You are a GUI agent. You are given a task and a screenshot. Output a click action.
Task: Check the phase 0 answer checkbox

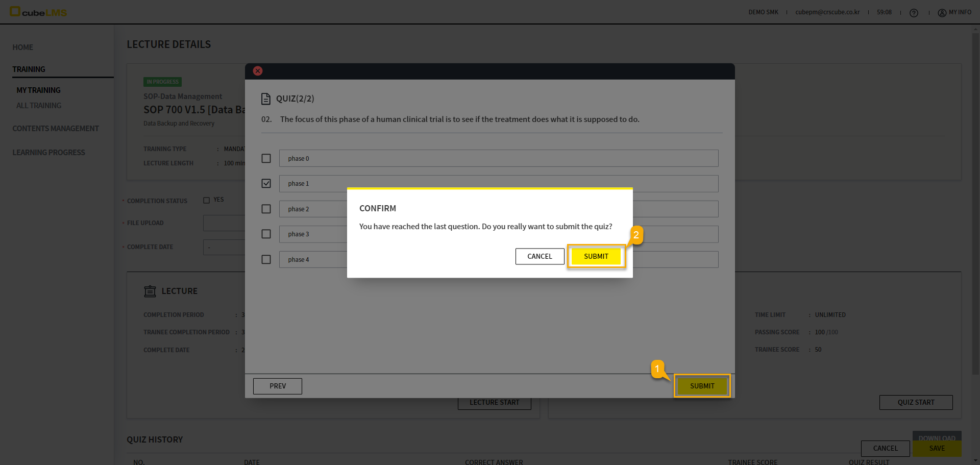point(266,158)
